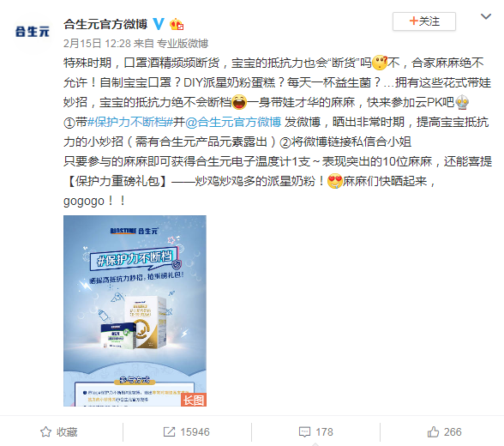Viewport: 504px width, 446px height.
Task: Open 合生元官方微博 account name
Action: pyautogui.click(x=105, y=24)
